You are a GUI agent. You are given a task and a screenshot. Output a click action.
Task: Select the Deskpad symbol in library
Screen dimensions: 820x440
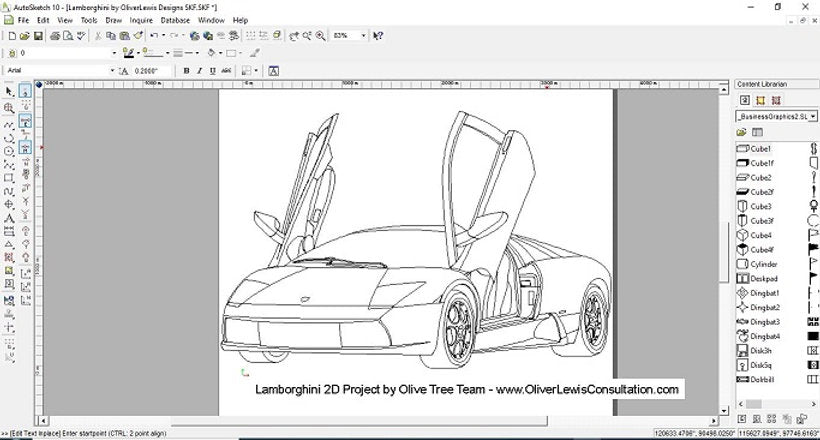point(763,278)
